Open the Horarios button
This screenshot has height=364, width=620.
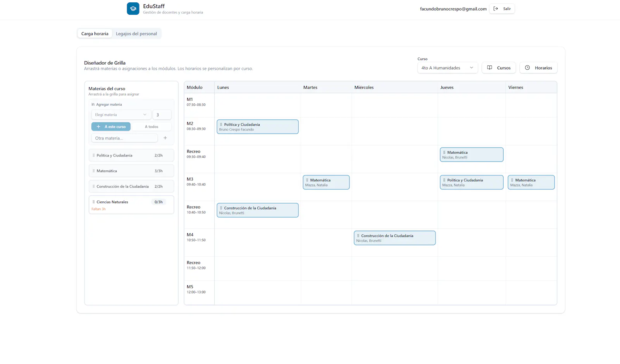pyautogui.click(x=539, y=68)
